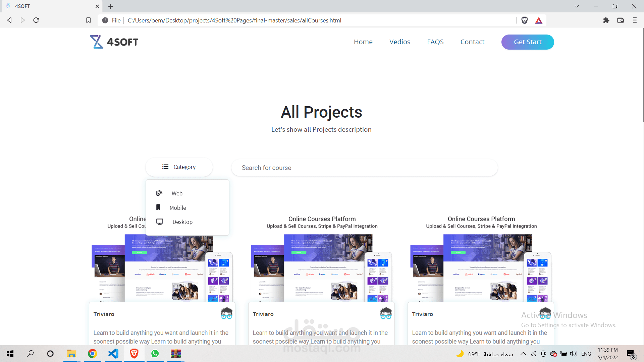The width and height of the screenshot is (644, 362).
Task: Select Desktop category option
Action: [182, 222]
